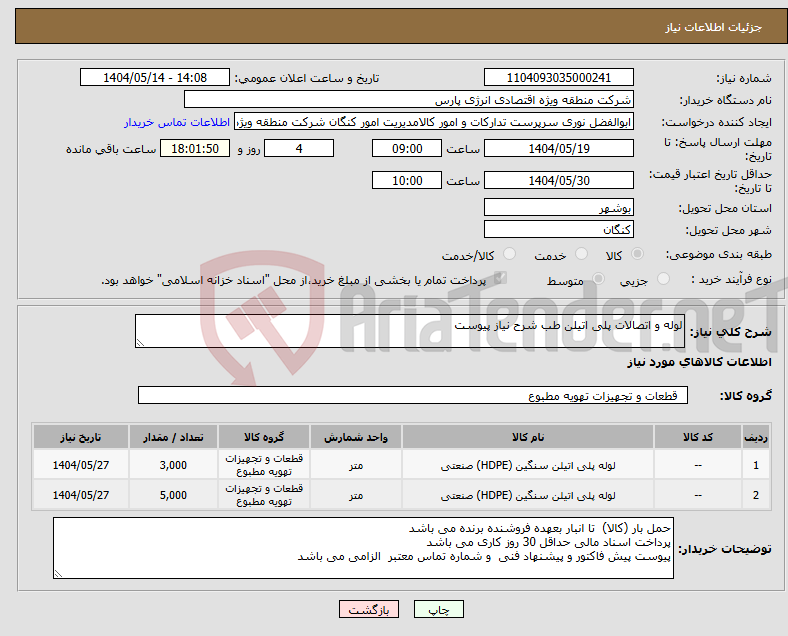Click the چاپ (print) button
This screenshot has width=788, height=636.
(x=438, y=609)
